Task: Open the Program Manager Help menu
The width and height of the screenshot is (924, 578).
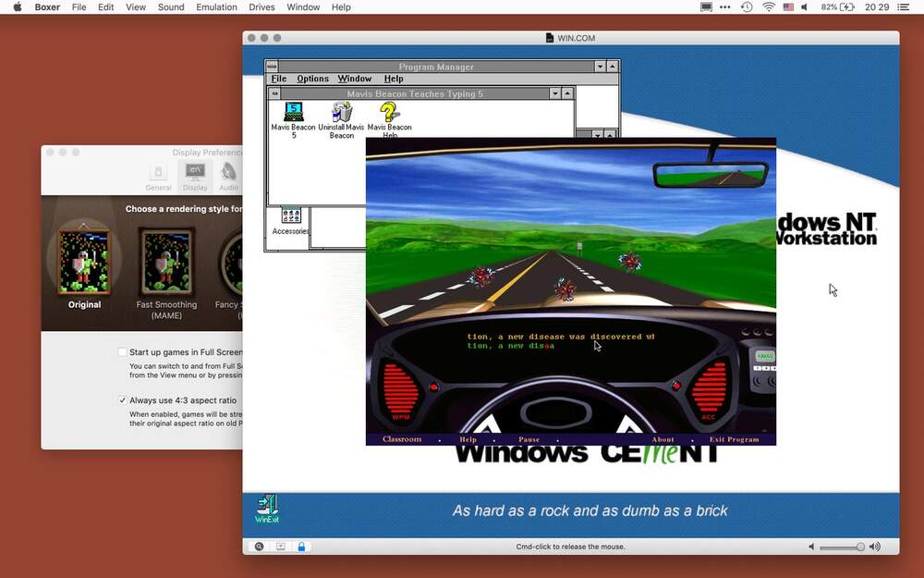Action: tap(394, 79)
